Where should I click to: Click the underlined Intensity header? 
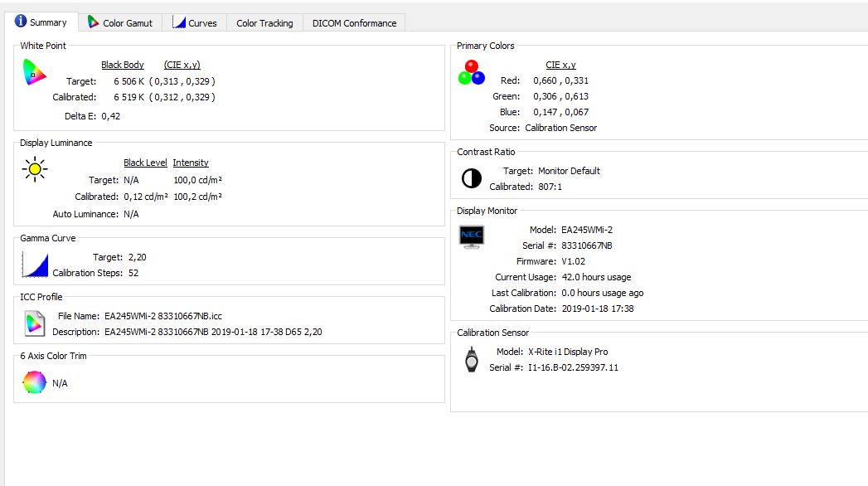click(x=191, y=163)
